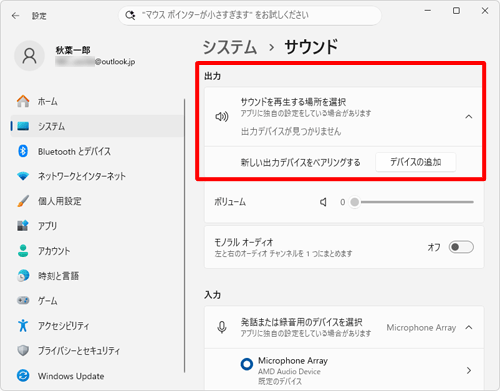This screenshot has width=500, height=391.
Task: Open アプリ settings page
Action: [x=97, y=226]
